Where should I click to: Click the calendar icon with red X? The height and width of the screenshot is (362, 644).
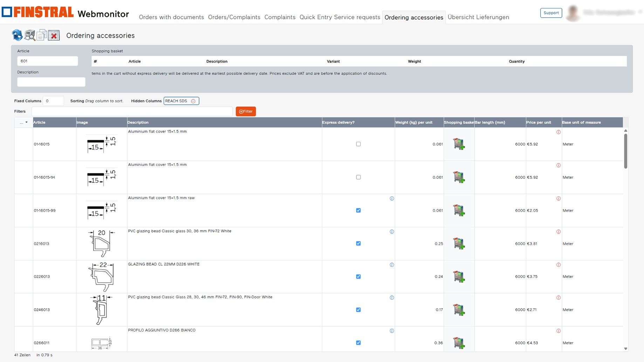pyautogui.click(x=54, y=35)
